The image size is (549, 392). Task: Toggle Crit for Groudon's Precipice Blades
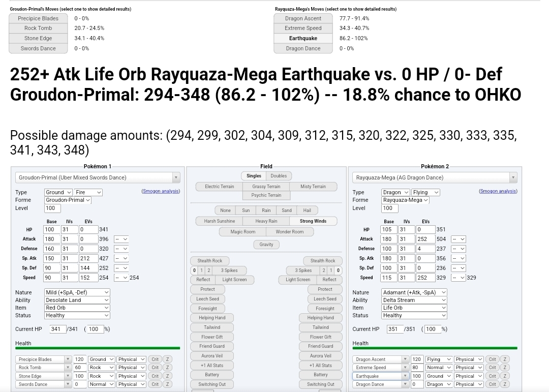tap(155, 359)
